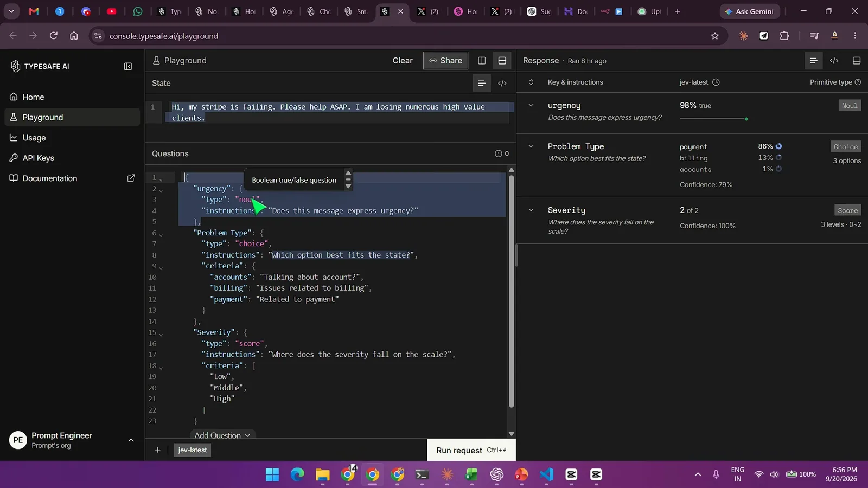Show Response as formatted list view

pos(813,61)
